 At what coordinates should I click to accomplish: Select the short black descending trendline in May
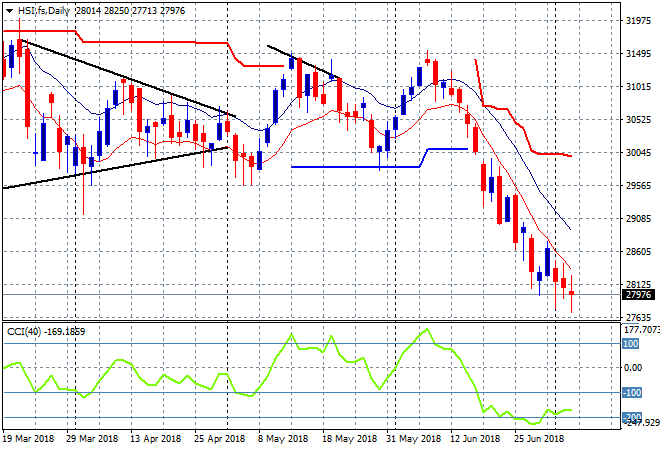pyautogui.click(x=304, y=62)
